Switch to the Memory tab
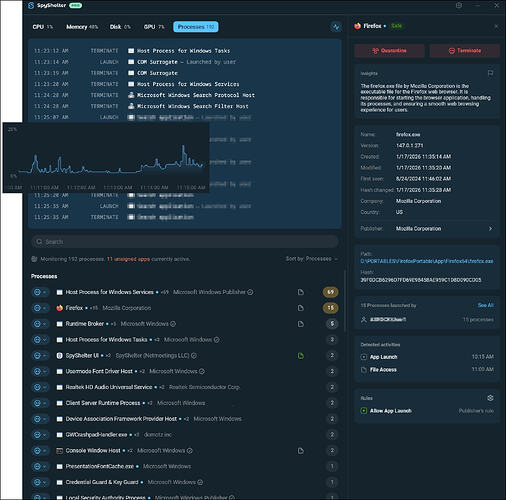 click(x=82, y=27)
